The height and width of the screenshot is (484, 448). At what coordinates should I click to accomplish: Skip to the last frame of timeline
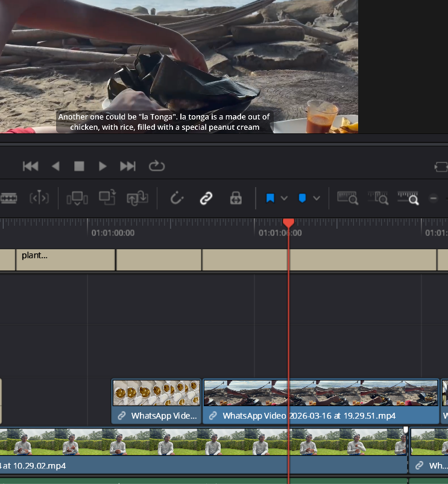128,166
